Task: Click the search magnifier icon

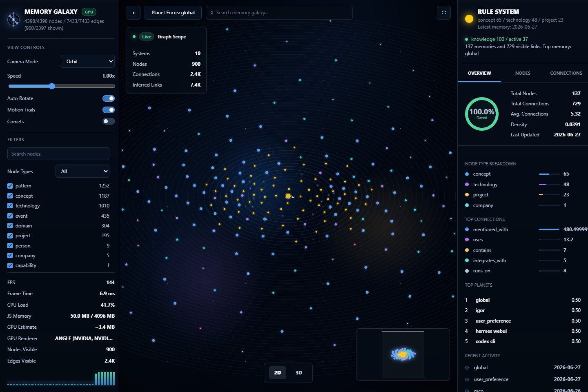Action: pyautogui.click(x=212, y=13)
